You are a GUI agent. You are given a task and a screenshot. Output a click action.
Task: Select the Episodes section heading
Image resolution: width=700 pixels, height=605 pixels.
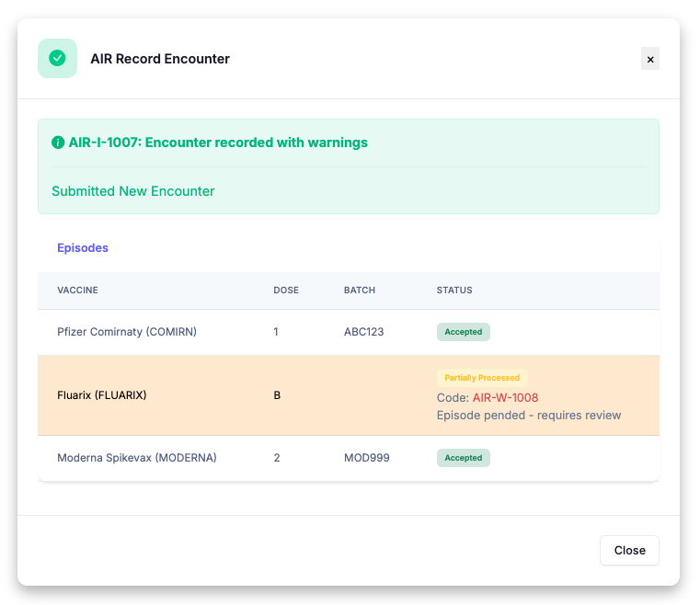tap(83, 247)
